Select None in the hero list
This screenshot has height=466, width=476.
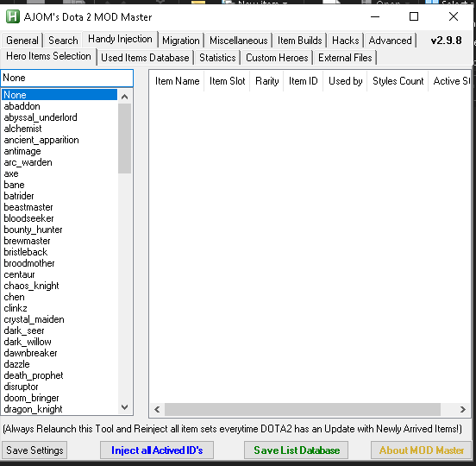coord(60,95)
